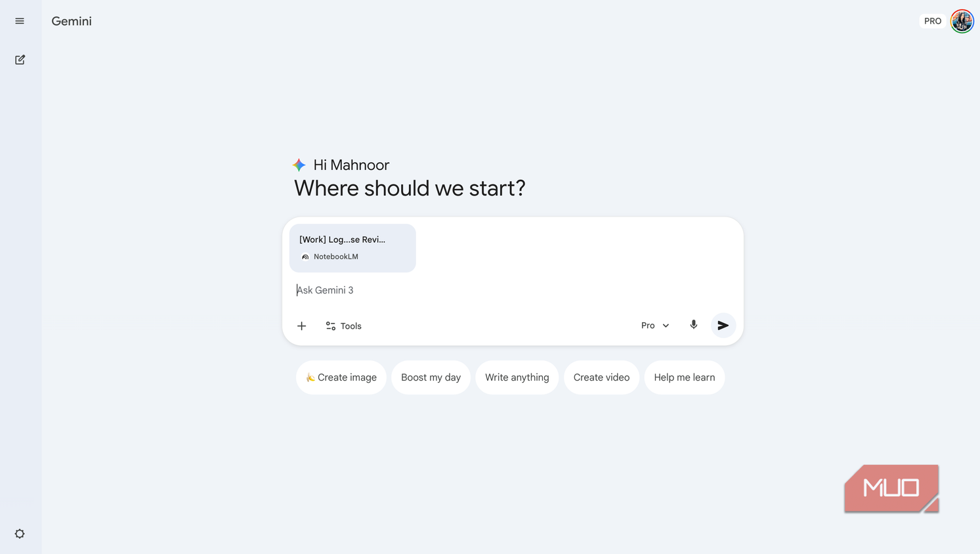Image resolution: width=980 pixels, height=554 pixels.
Task: Open the Tools menu in the prompt box
Action: pyautogui.click(x=343, y=326)
